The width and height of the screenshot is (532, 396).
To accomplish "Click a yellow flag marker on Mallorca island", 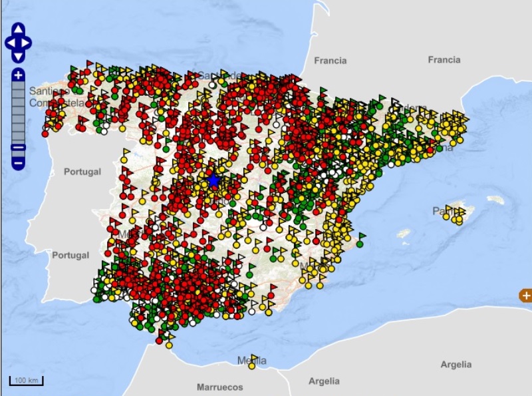I will pyautogui.click(x=447, y=212).
